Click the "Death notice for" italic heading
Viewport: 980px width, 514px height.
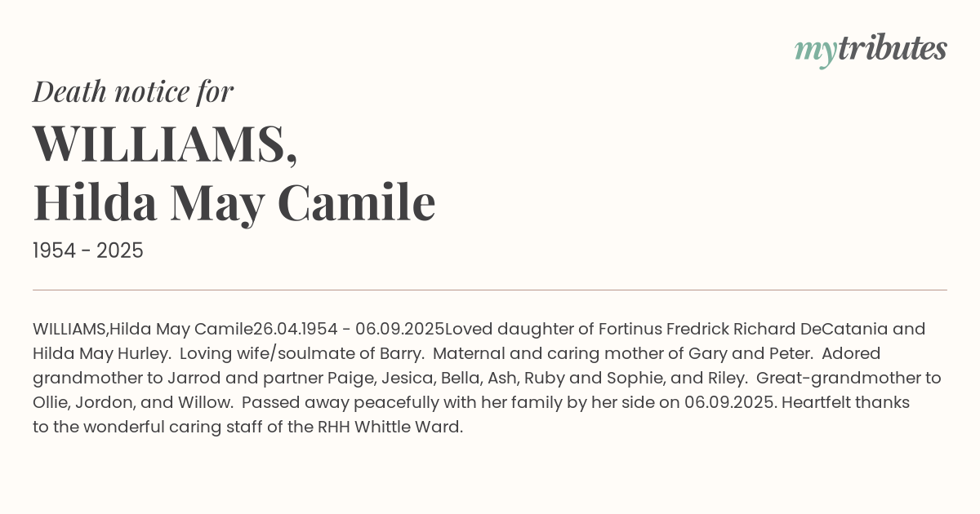(133, 92)
